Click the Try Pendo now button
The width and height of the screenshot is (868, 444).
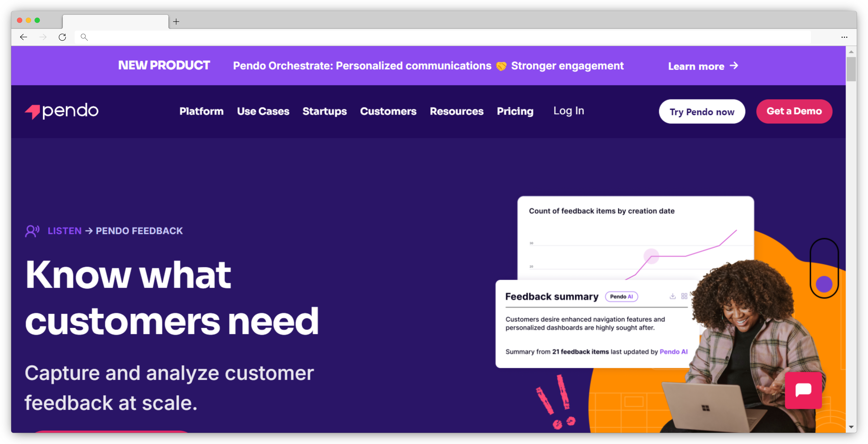tap(701, 111)
